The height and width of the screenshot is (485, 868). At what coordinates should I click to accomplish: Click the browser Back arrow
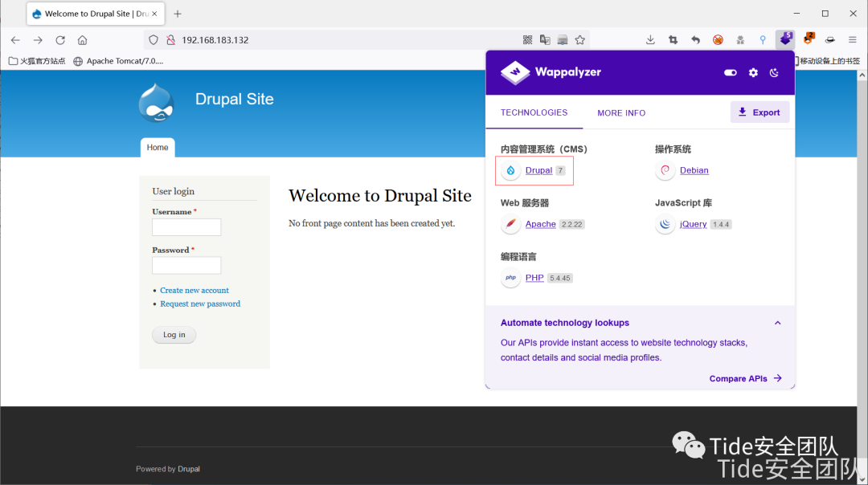pos(15,40)
